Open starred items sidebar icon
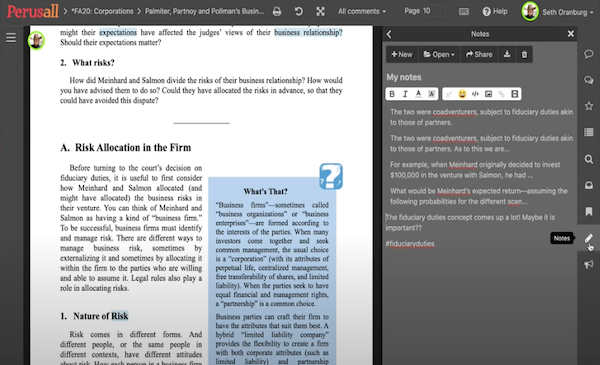The width and height of the screenshot is (600, 365). coord(589,106)
